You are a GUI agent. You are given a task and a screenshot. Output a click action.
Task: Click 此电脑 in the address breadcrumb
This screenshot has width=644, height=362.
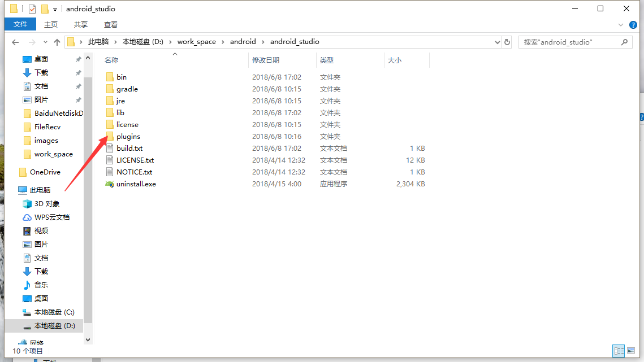tap(98, 42)
